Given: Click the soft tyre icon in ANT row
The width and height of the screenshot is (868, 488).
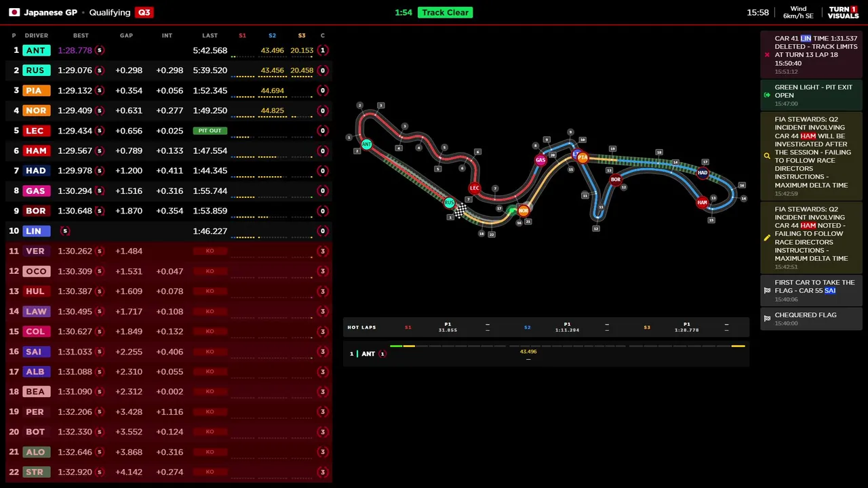Looking at the screenshot, I should tap(100, 50).
